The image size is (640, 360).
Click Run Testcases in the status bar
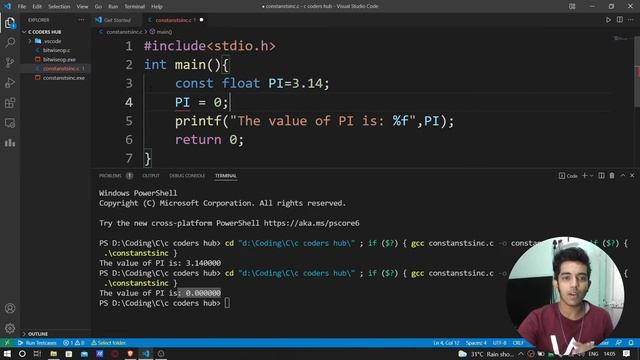(37, 343)
